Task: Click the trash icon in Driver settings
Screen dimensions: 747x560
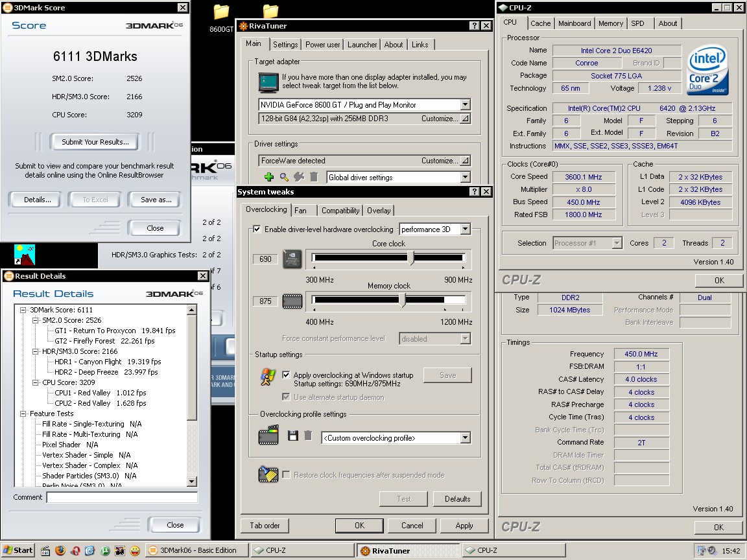Action: click(313, 177)
